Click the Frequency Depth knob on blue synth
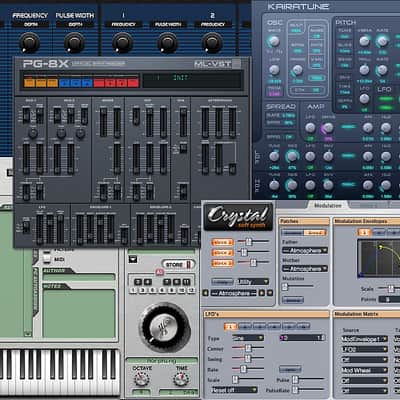This screenshot has height=400, width=400. (x=29, y=43)
